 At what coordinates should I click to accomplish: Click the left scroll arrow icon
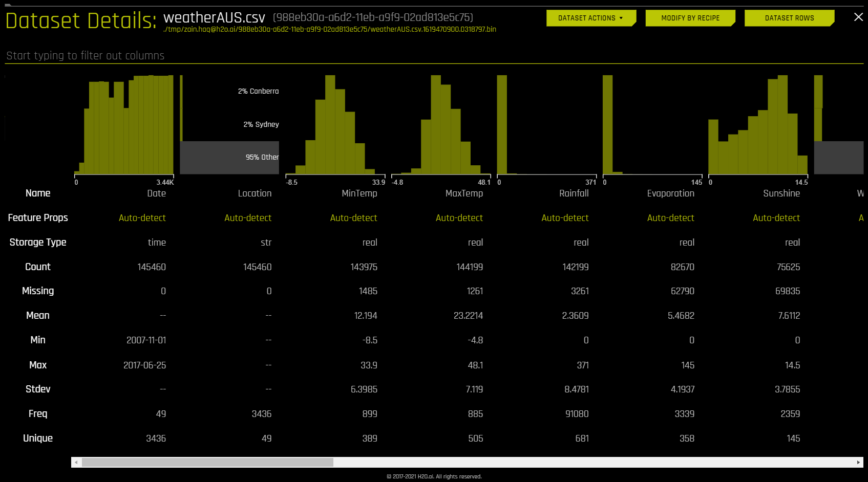(x=76, y=462)
